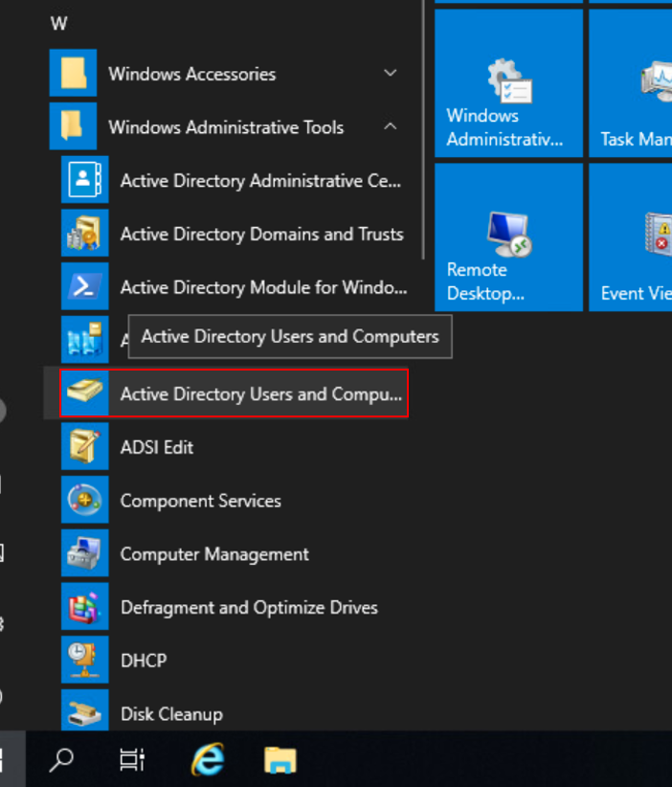Expand the Windows Accessories folder chevron
The width and height of the screenshot is (672, 787).
[390, 74]
